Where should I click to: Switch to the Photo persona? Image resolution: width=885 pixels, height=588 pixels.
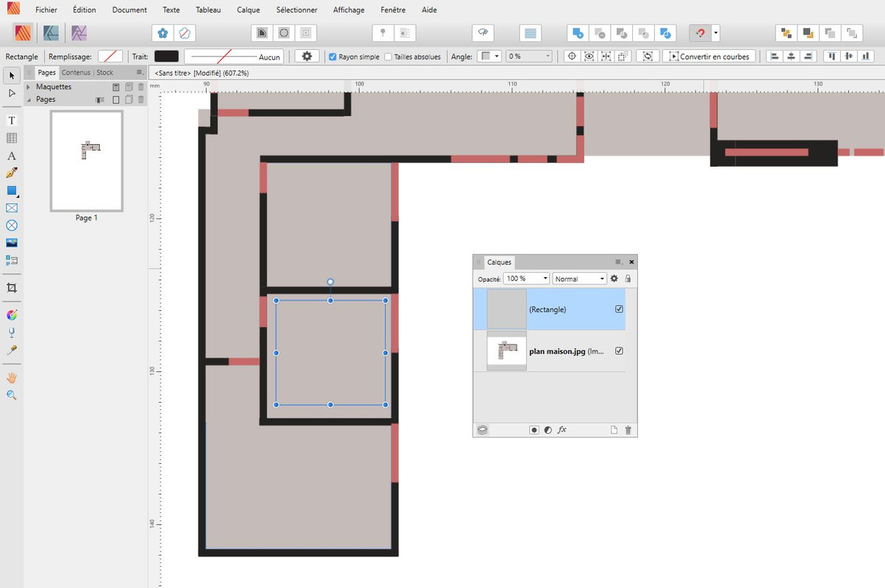pyautogui.click(x=79, y=33)
